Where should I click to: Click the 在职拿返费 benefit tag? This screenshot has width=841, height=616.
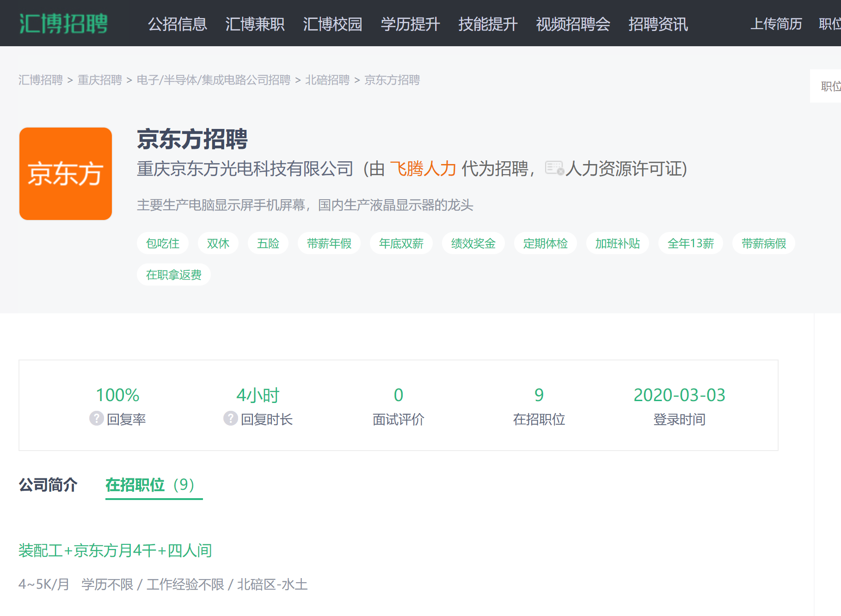[174, 274]
